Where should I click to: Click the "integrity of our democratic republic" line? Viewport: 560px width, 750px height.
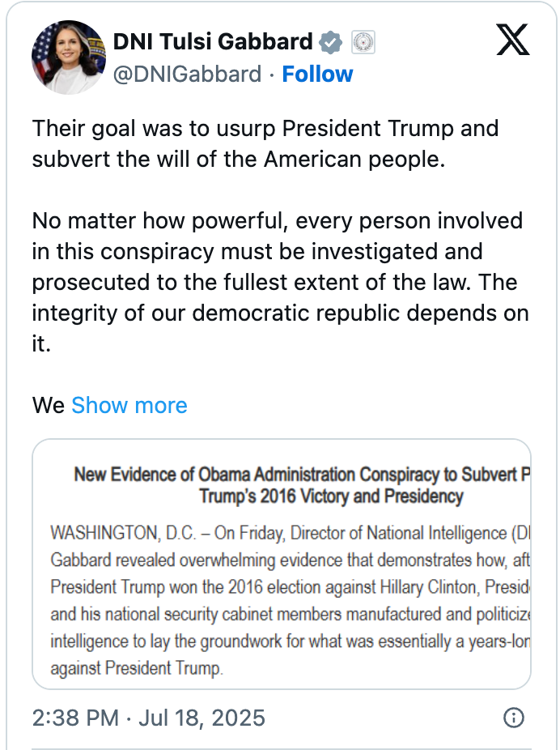click(x=279, y=313)
